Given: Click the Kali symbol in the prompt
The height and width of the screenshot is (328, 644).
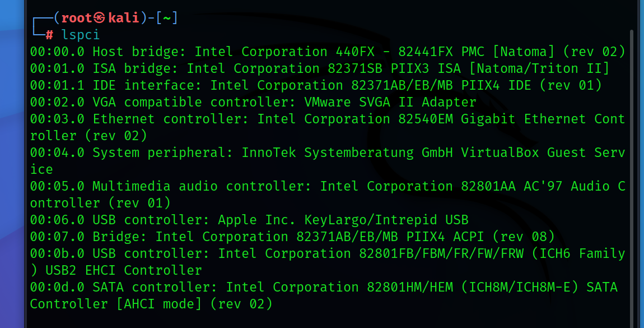Looking at the screenshot, I should [101, 18].
